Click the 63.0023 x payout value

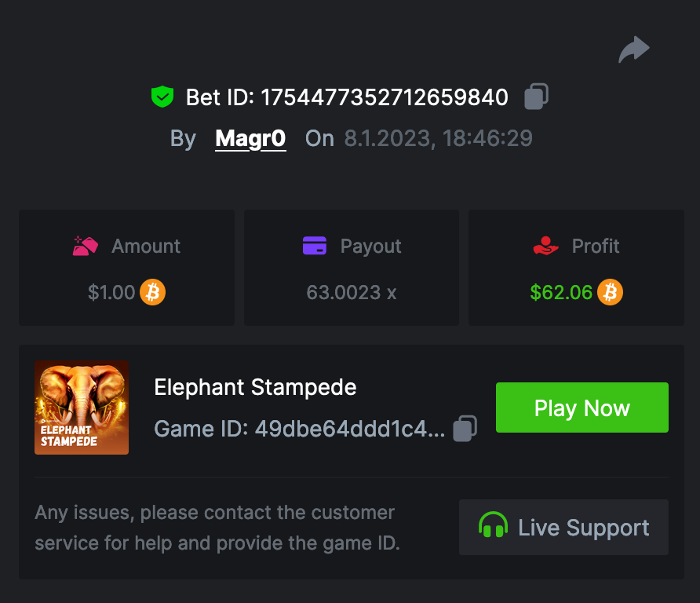(351, 293)
